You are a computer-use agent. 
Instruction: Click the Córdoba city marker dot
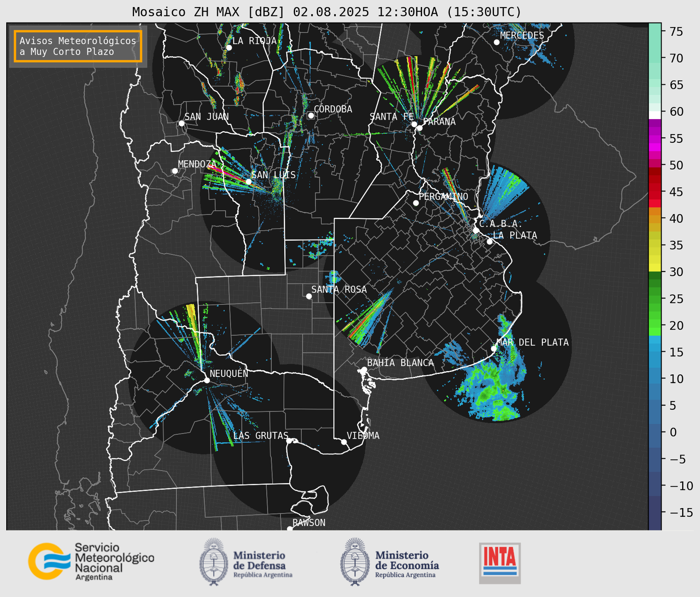click(311, 115)
